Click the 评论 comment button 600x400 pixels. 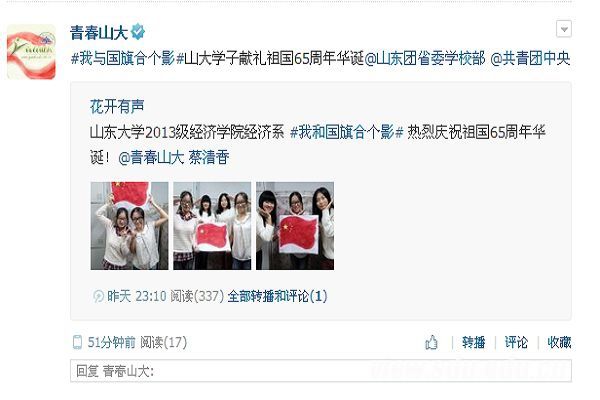tap(516, 342)
